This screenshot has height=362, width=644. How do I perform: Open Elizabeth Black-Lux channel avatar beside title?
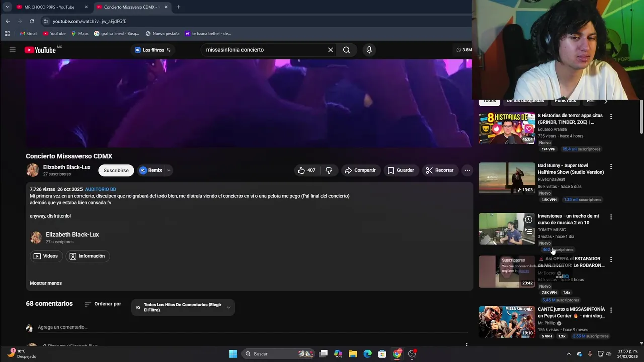(33, 170)
